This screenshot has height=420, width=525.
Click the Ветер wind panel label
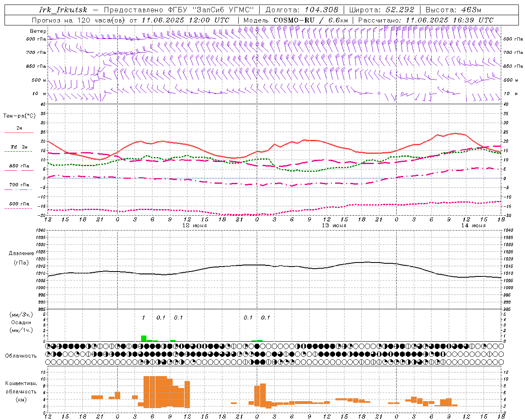tap(38, 31)
